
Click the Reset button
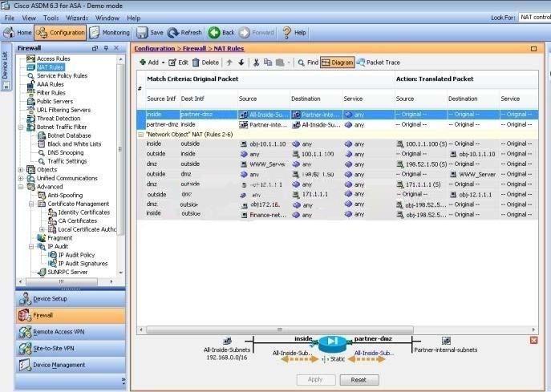359,380
